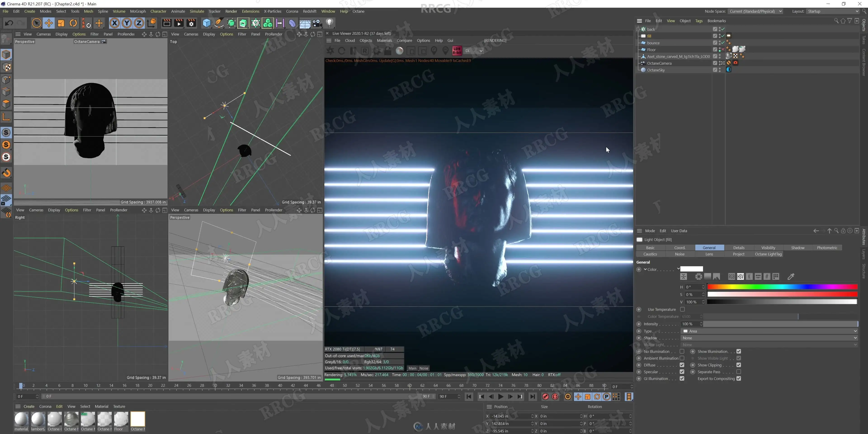The width and height of the screenshot is (868, 434).
Task: Click the white light Color swatch
Action: pyautogui.click(x=691, y=269)
